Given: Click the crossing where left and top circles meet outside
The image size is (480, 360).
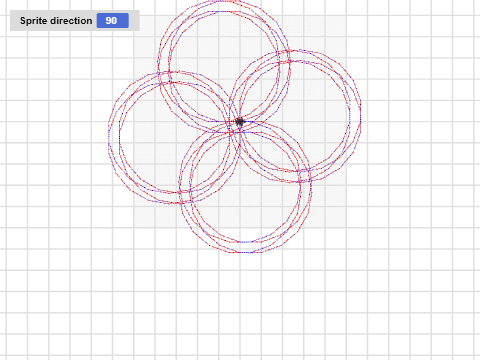Looking at the screenshot, I should [164, 77].
